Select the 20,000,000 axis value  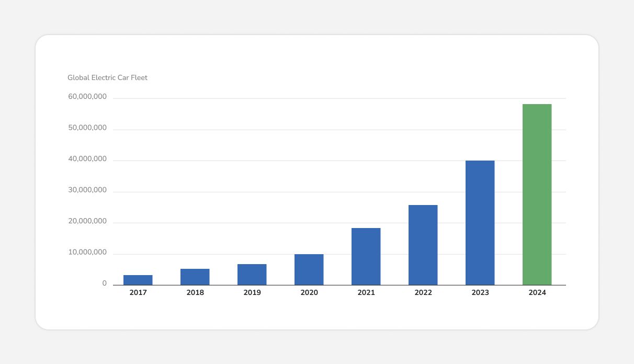coord(87,221)
